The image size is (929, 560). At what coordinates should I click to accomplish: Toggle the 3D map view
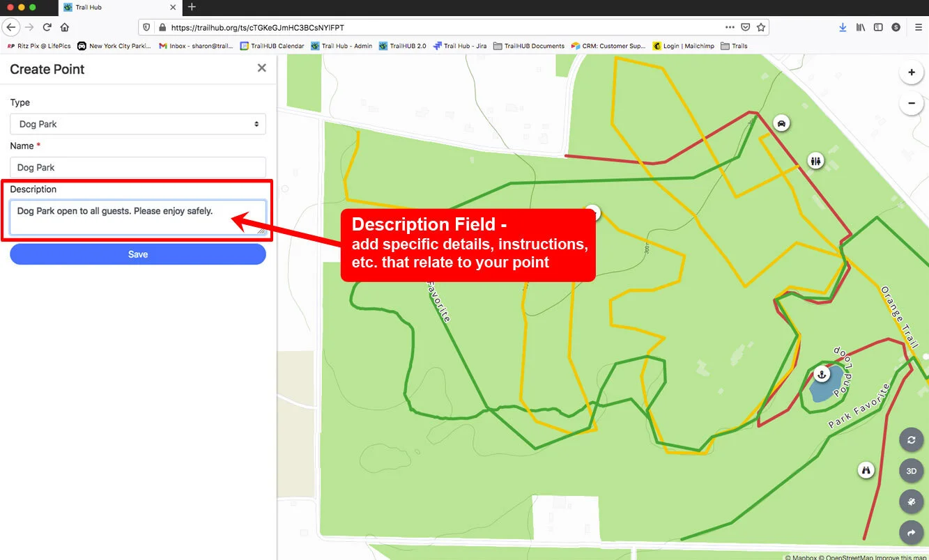pyautogui.click(x=911, y=471)
